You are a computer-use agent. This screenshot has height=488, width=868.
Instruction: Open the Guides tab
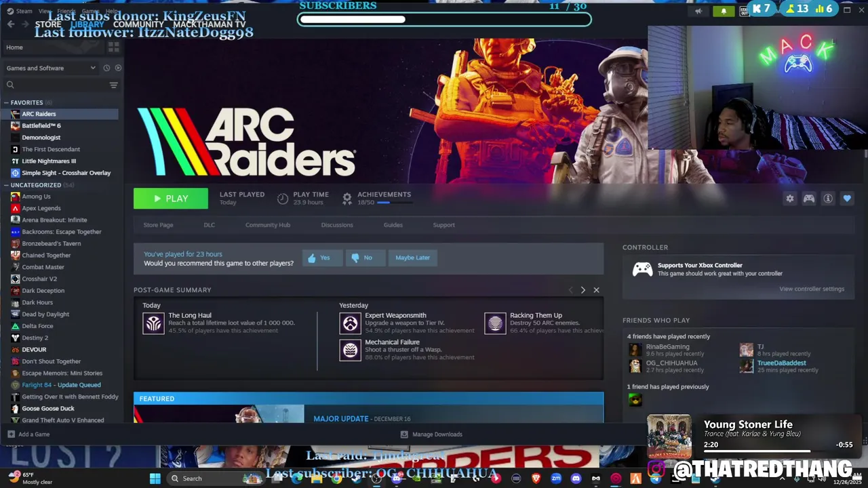tap(393, 225)
